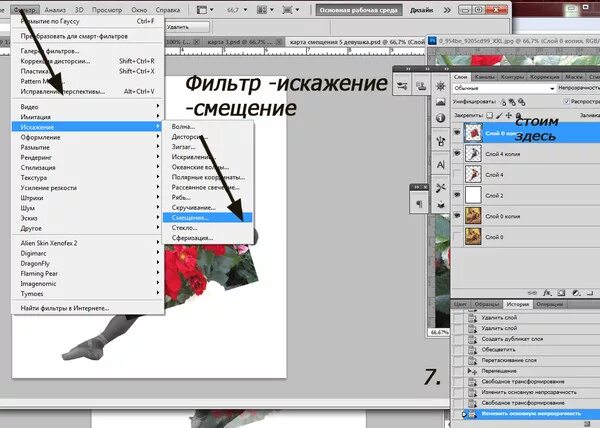Hide the Слой 2 layer
Screen dimensions: 600x428
(x=457, y=195)
